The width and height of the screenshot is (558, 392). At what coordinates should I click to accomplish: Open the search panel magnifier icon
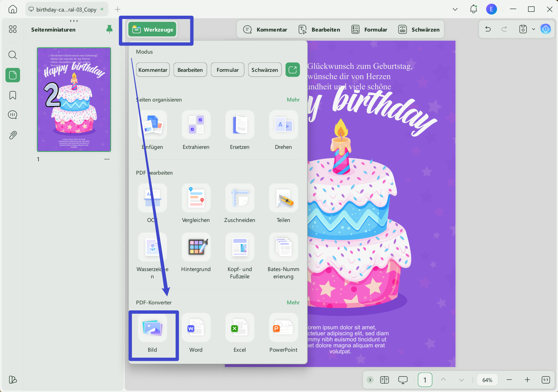[13, 55]
